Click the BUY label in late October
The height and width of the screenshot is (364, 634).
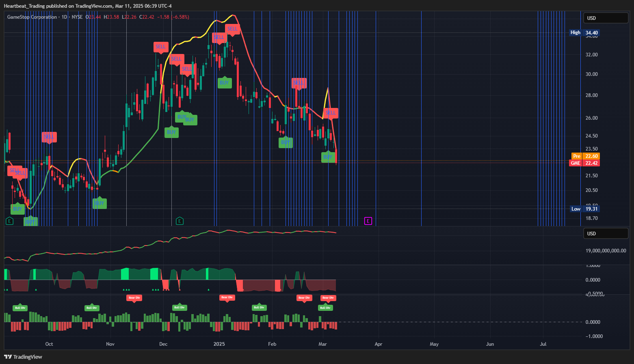tap(100, 203)
